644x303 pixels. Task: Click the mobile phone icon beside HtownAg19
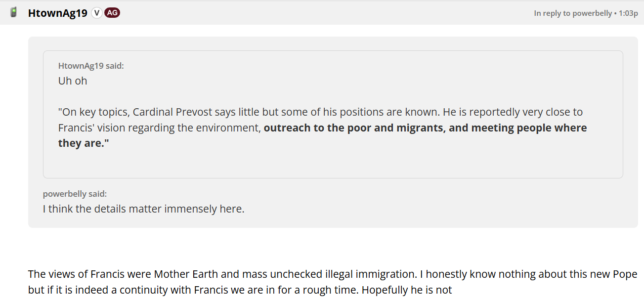[x=14, y=12]
